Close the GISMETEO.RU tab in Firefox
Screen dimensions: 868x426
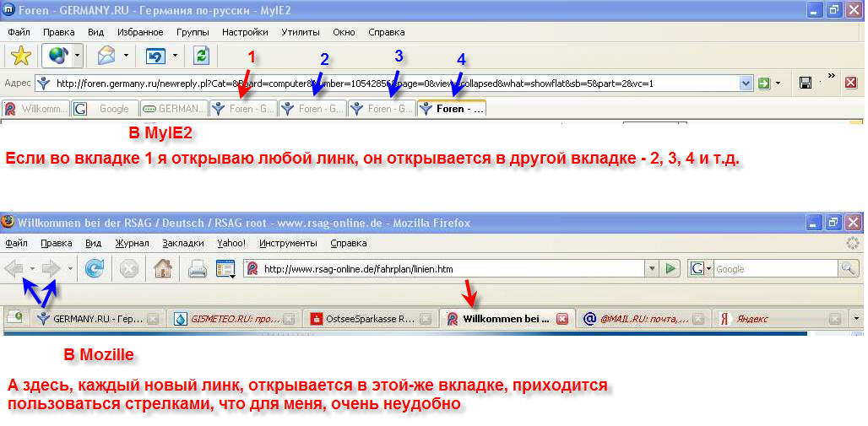click(289, 319)
